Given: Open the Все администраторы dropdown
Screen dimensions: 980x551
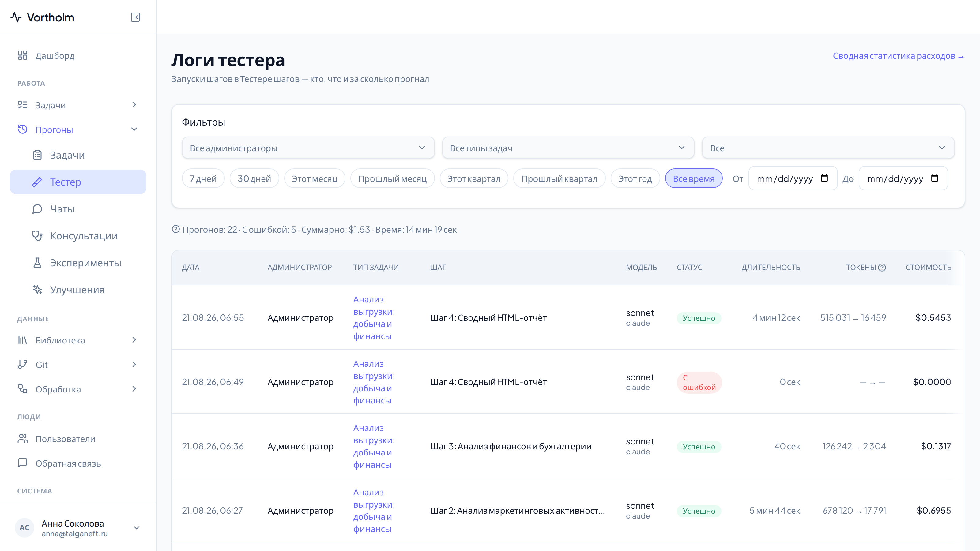Looking at the screenshot, I should 308,148.
